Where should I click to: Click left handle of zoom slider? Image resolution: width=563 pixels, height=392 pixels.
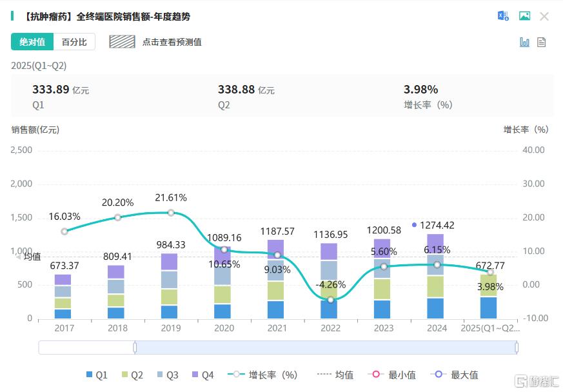click(x=135, y=348)
